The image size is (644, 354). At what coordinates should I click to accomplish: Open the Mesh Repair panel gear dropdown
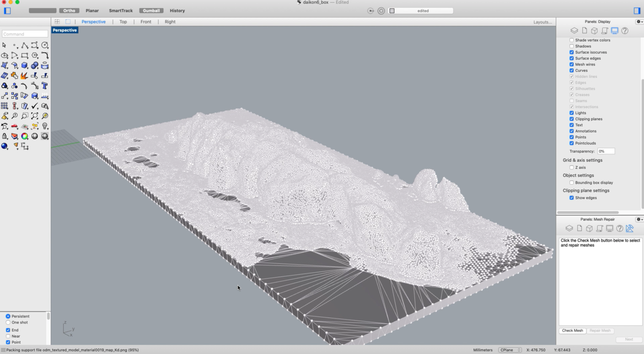click(639, 219)
